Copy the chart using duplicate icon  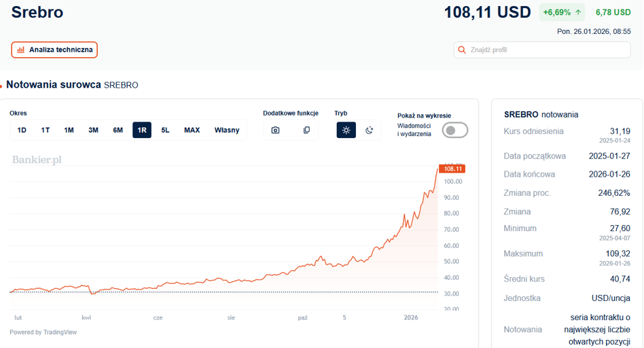coord(306,130)
